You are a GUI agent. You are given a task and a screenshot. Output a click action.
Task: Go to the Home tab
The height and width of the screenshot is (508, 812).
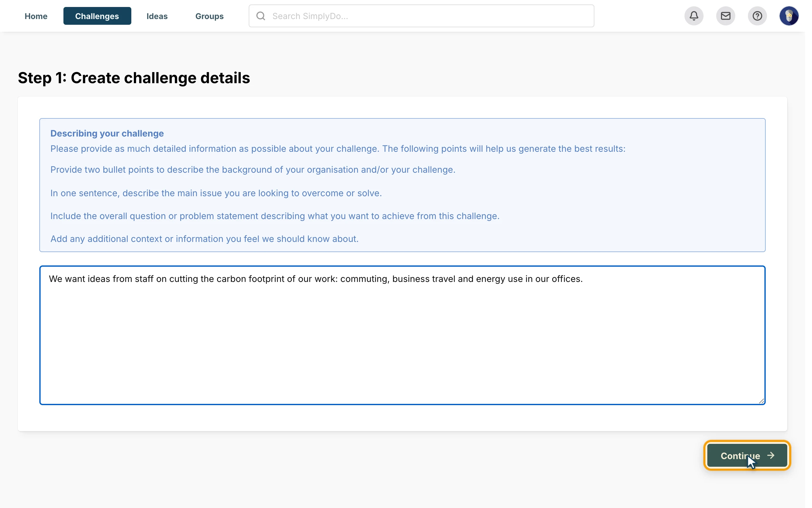click(x=36, y=16)
